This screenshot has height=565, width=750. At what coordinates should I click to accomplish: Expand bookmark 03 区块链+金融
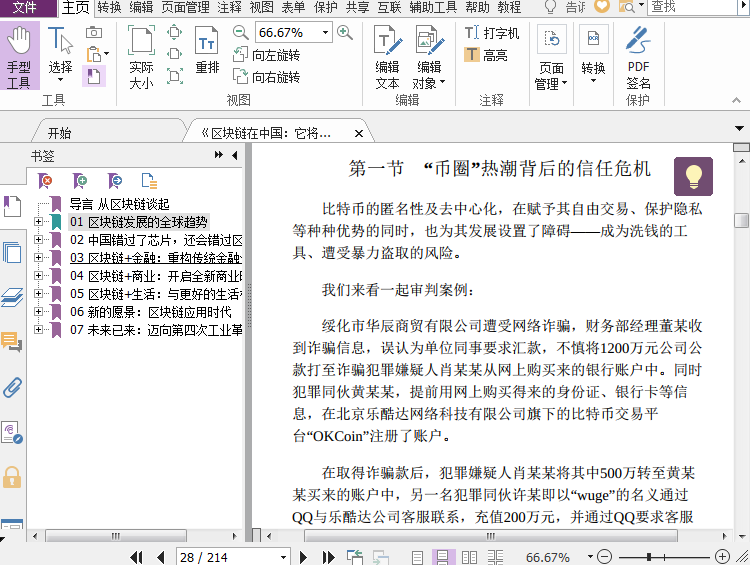pos(38,257)
